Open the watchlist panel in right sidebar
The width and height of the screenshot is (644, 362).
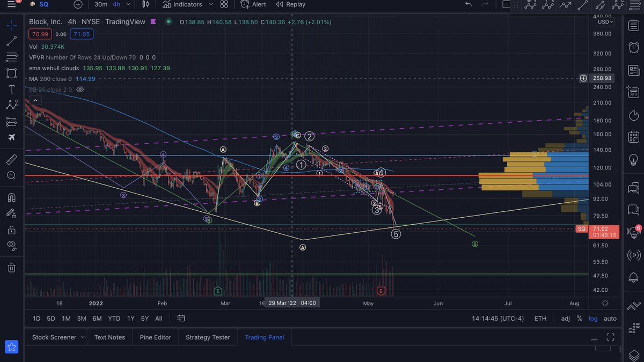pyautogui.click(x=633, y=25)
